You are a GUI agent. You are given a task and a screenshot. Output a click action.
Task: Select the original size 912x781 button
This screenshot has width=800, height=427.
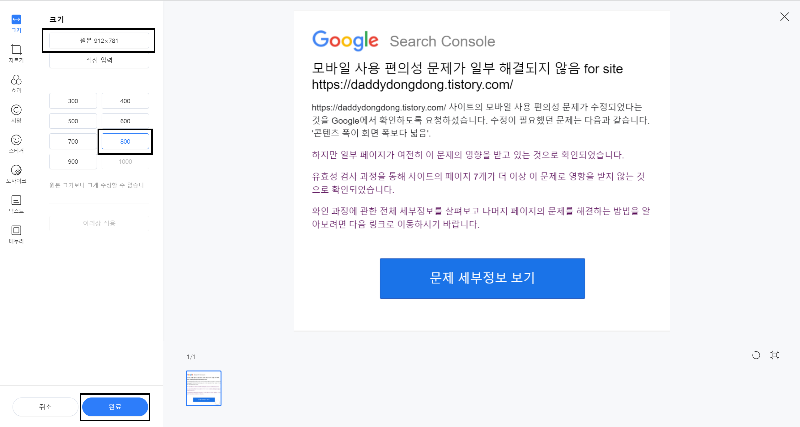99,40
